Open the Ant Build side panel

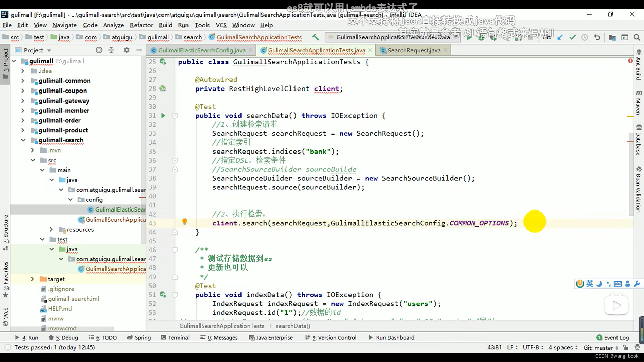click(x=638, y=65)
